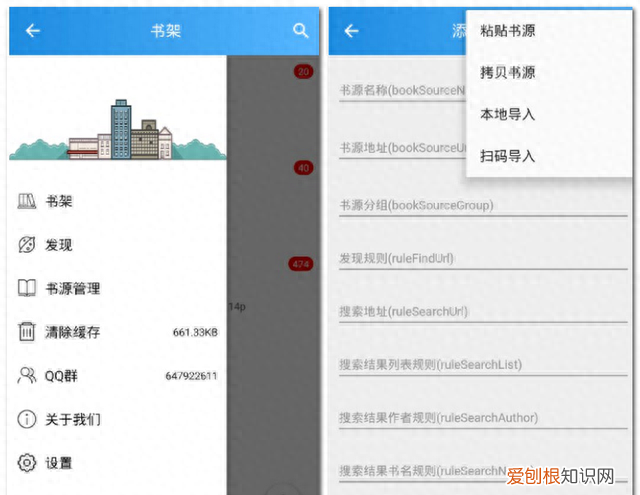Click the trash can icon beside 清除缓存
The image size is (640, 495).
coord(27,331)
